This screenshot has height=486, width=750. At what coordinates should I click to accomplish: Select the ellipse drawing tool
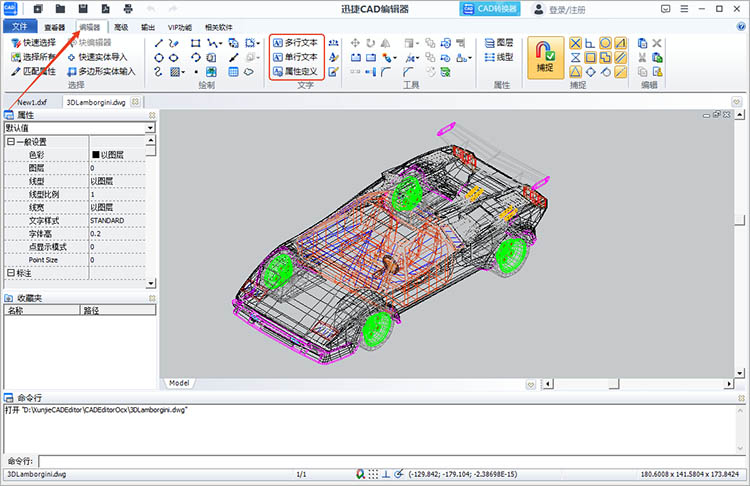click(174, 58)
